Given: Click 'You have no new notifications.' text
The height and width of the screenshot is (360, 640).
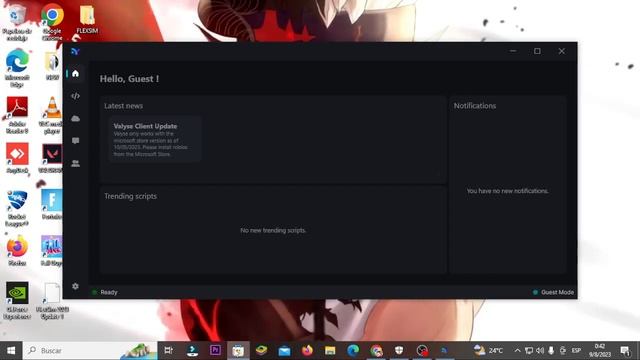Looking at the screenshot, I should (507, 191).
